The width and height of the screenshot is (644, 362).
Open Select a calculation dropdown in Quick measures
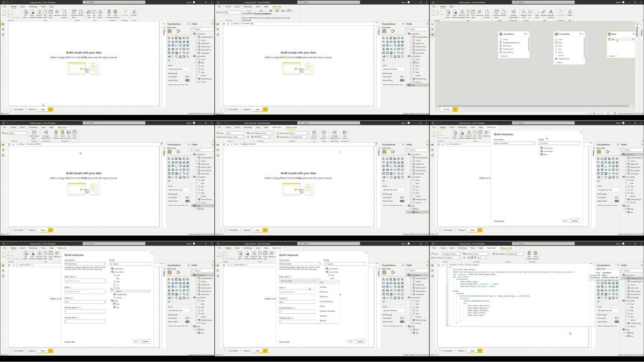click(514, 143)
